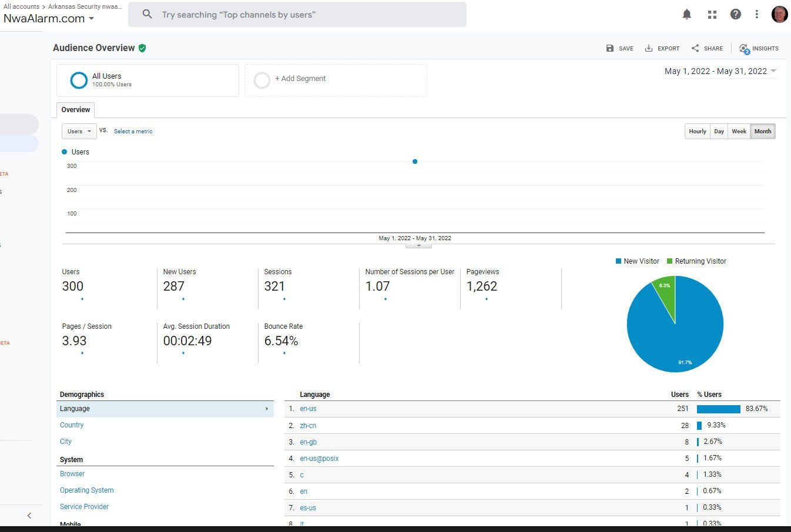Screen dimensions: 791x532
Task: Select the Overview tab
Action: pyautogui.click(x=76, y=110)
